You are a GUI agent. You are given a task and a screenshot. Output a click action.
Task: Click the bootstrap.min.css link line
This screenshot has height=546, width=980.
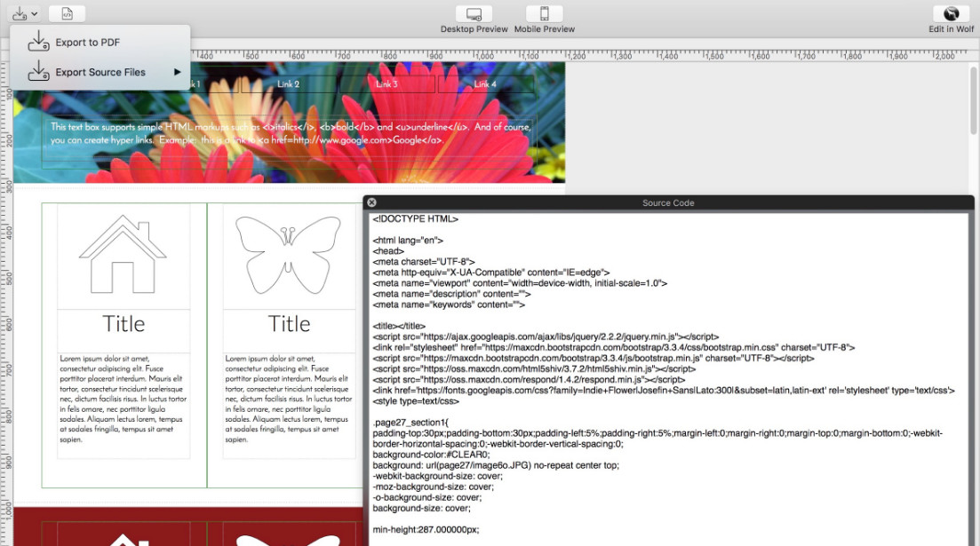pyautogui.click(x=614, y=347)
